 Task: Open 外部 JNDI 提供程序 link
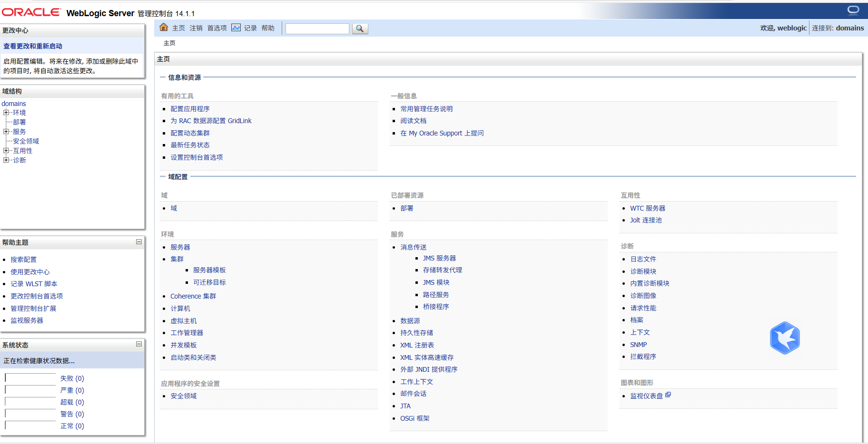tap(429, 369)
